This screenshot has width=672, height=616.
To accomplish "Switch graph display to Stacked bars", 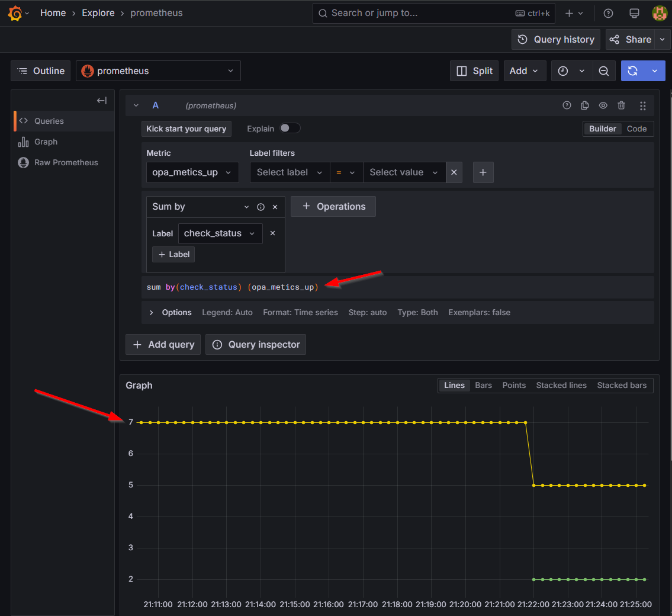I will point(622,385).
